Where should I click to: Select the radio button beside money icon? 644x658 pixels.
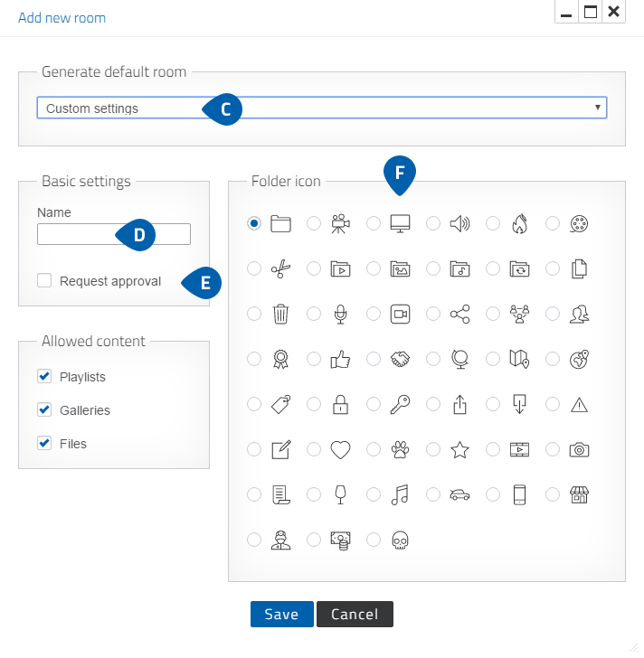coord(314,540)
